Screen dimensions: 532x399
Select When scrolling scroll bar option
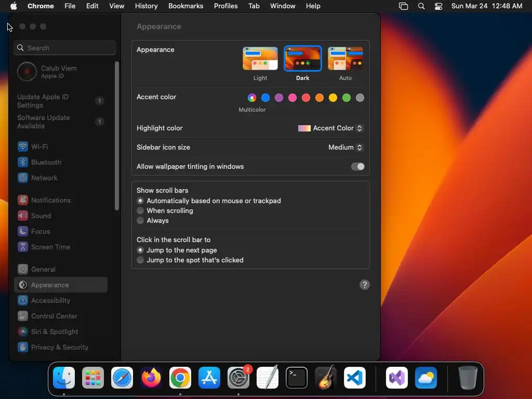point(140,211)
